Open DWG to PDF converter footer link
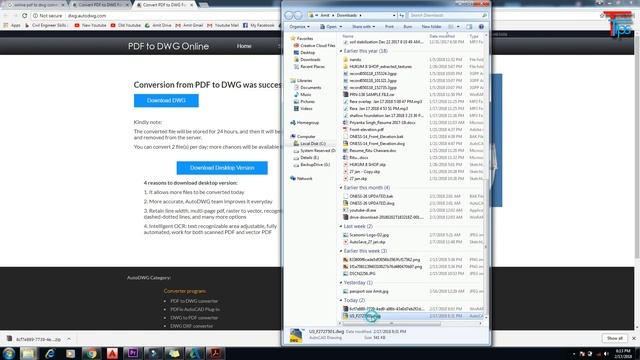The width and height of the screenshot is (640, 360). (194, 318)
